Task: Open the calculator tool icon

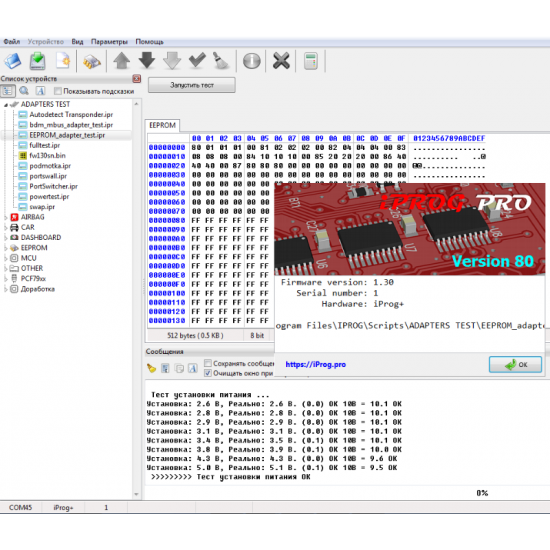Action: 311,61
